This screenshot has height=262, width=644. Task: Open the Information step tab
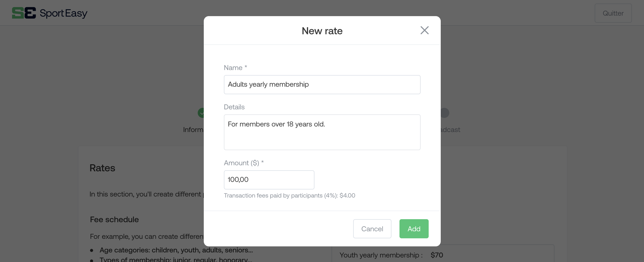(x=193, y=130)
